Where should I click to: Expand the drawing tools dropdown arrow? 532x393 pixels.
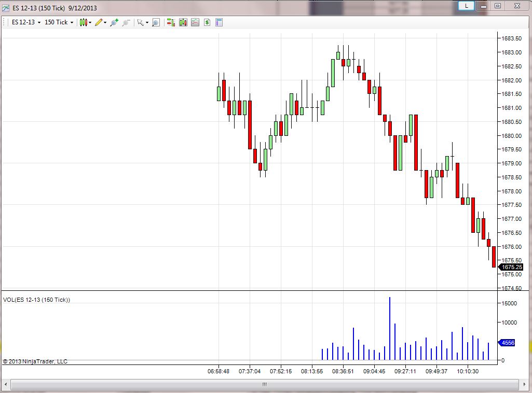(105, 23)
